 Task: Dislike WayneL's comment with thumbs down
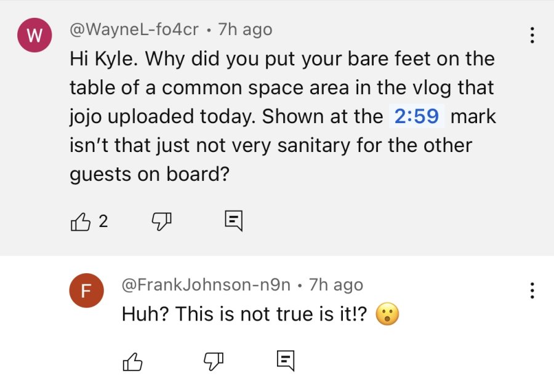click(162, 222)
